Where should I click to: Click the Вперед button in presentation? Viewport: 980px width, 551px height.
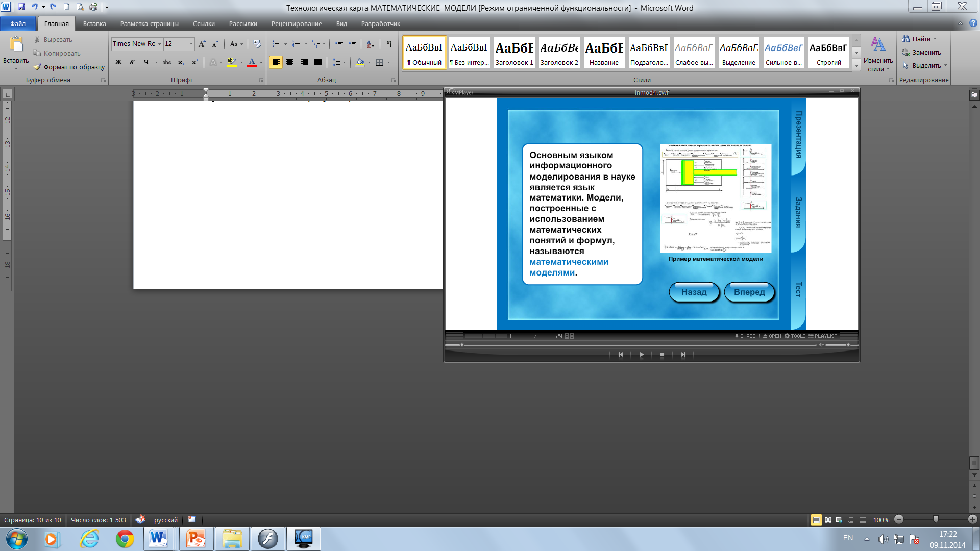[x=750, y=292]
